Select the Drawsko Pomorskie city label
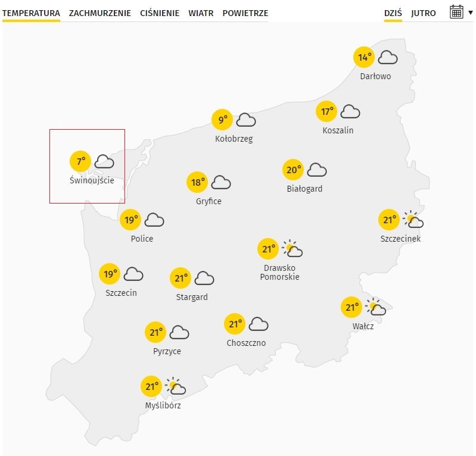This screenshot has height=456, width=476. pos(279,273)
